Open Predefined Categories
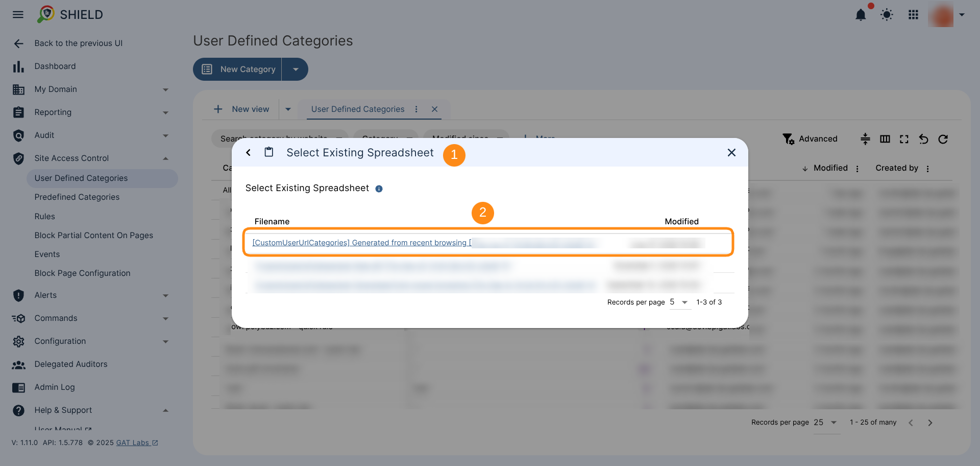Viewport: 980px width, 466px height. point(77,197)
